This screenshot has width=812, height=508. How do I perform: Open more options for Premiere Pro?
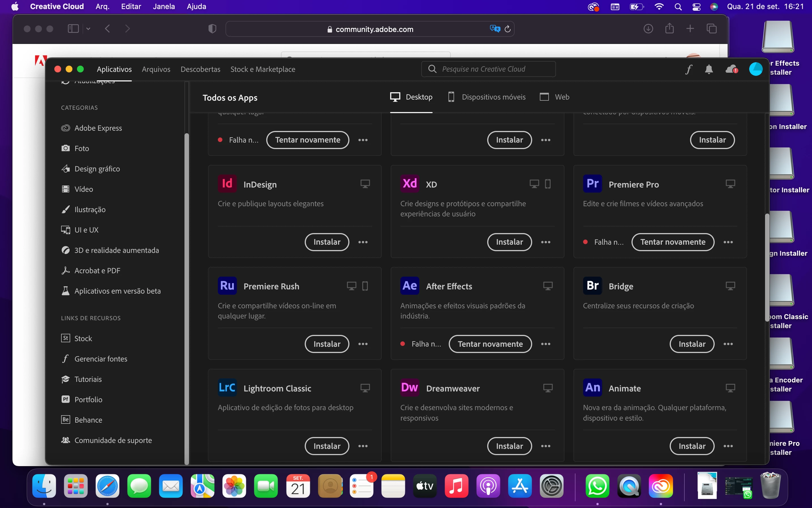[x=728, y=242]
